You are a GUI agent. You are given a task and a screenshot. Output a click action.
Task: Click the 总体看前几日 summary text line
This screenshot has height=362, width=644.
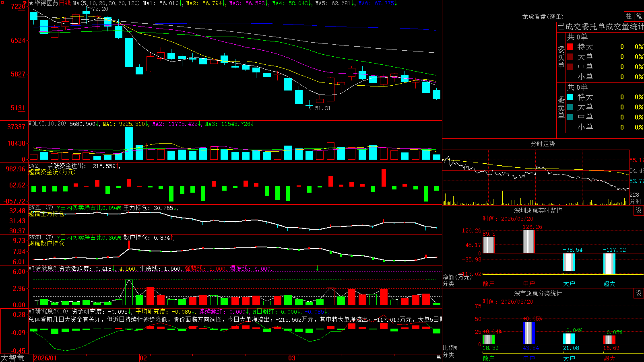[235, 319]
